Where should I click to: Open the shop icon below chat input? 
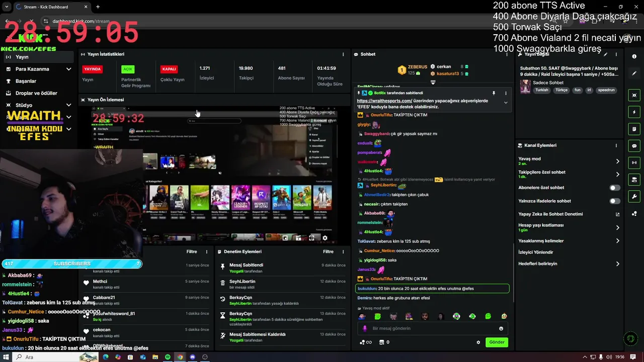point(382,342)
